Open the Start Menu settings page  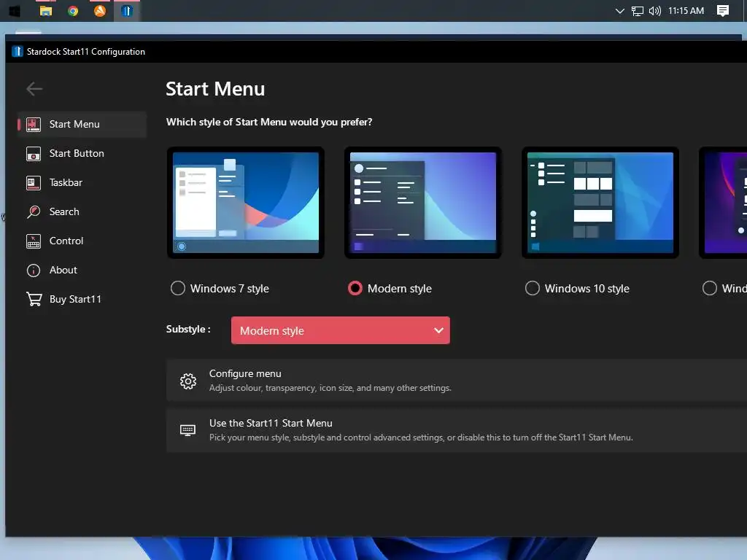82,124
